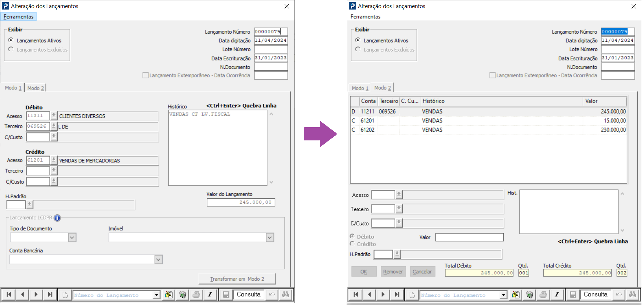This screenshot has width=644, height=305.
Task: Click new document icon in left window toolbar
Action: tap(65, 295)
